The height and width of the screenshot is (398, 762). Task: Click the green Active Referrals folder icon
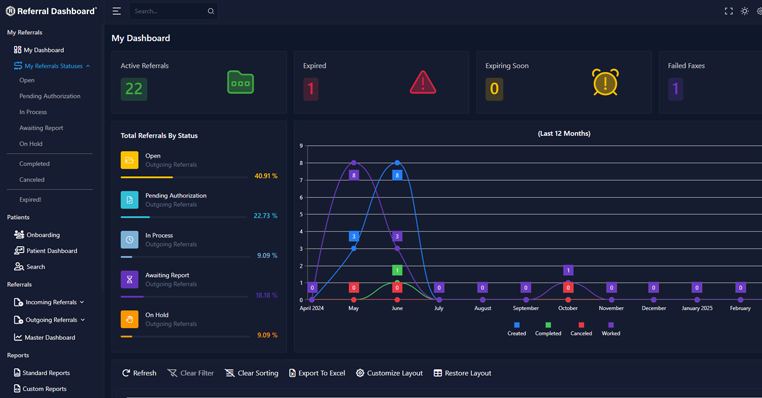(241, 82)
